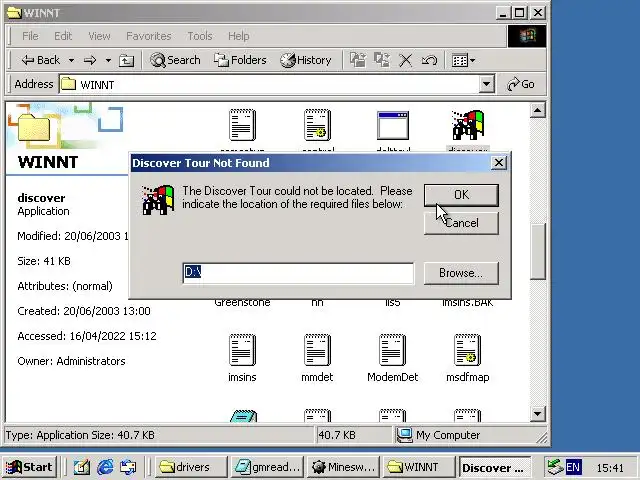Switch to the Minesweeper taskbar window
The image size is (640, 480).
coord(343,467)
